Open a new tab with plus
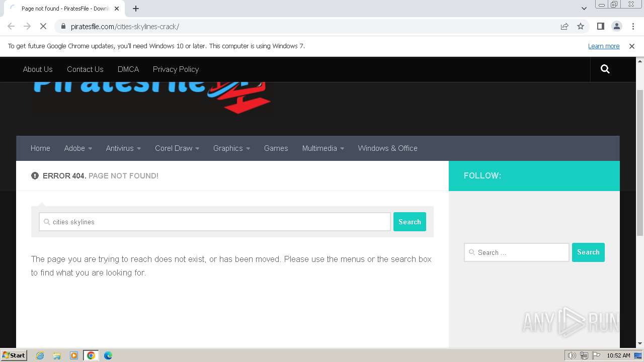Image resolution: width=644 pixels, height=362 pixels. pos(136,9)
